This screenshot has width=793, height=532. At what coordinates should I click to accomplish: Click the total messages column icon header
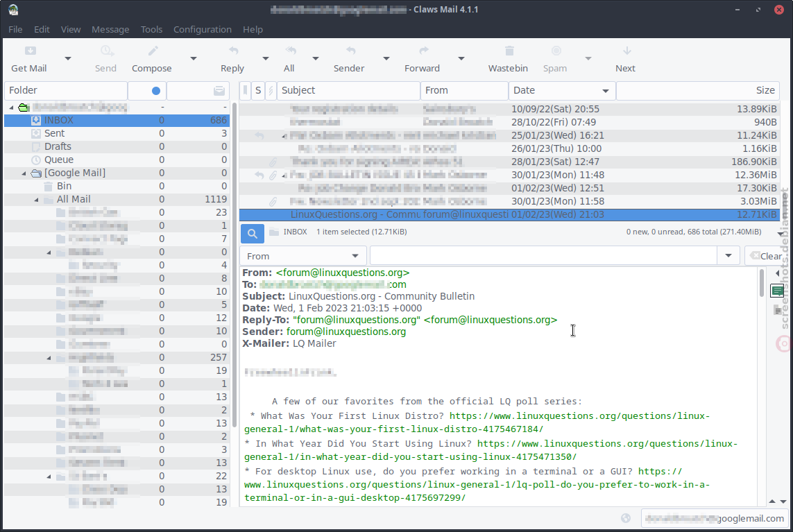pyautogui.click(x=219, y=91)
